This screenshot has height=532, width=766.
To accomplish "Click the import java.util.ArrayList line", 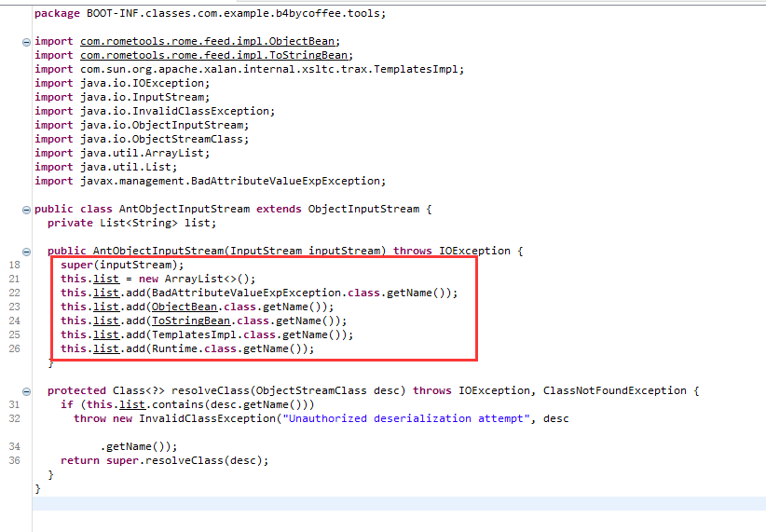I will click(x=122, y=154).
